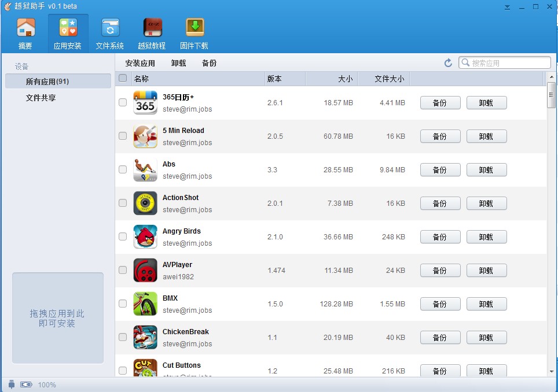The width and height of the screenshot is (558, 392).
Task: Backup 365日历+ with 备份 button
Action: click(440, 103)
